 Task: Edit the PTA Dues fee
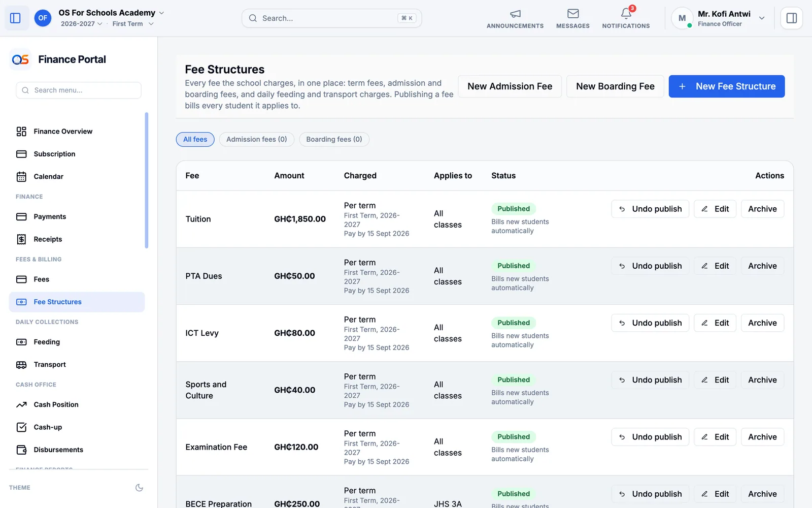click(x=715, y=266)
